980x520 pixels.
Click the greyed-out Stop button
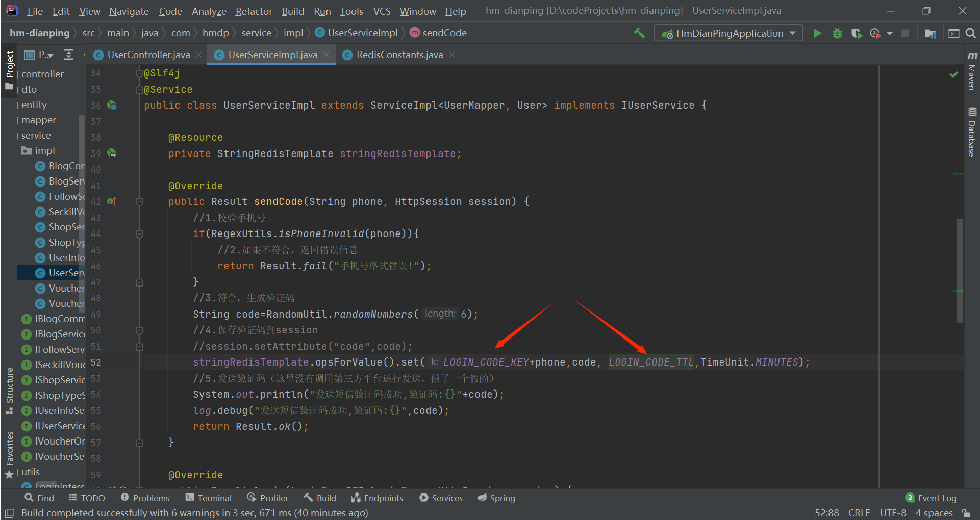(x=905, y=33)
